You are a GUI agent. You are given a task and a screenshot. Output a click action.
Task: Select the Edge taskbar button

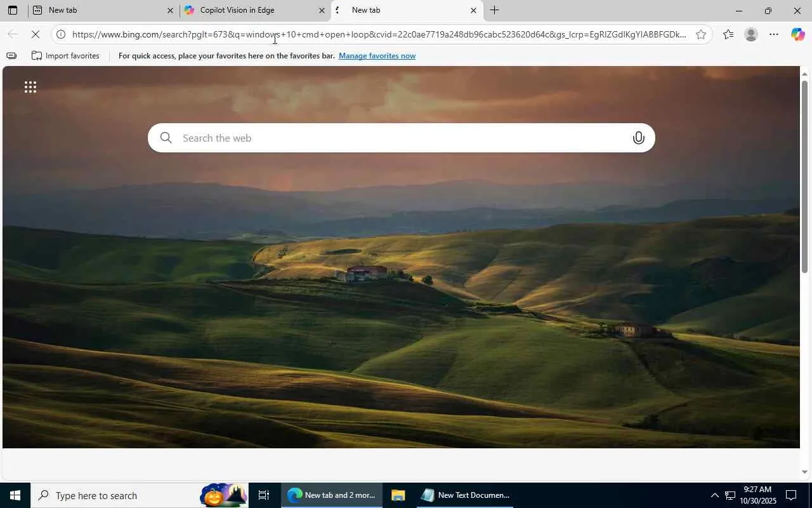(x=331, y=495)
